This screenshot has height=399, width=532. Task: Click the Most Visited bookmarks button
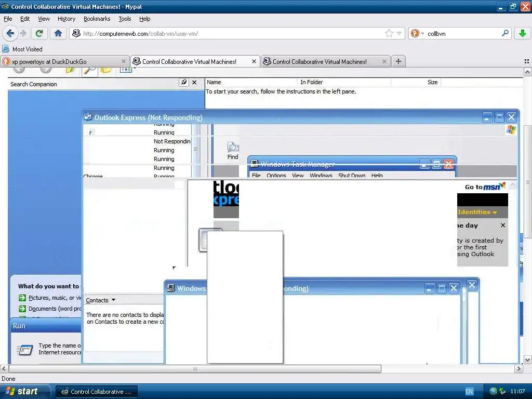(x=22, y=49)
